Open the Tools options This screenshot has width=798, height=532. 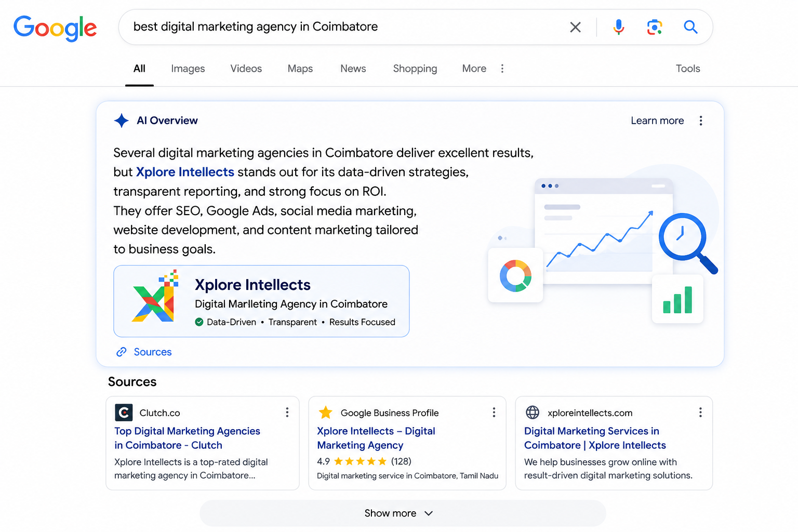click(x=688, y=69)
